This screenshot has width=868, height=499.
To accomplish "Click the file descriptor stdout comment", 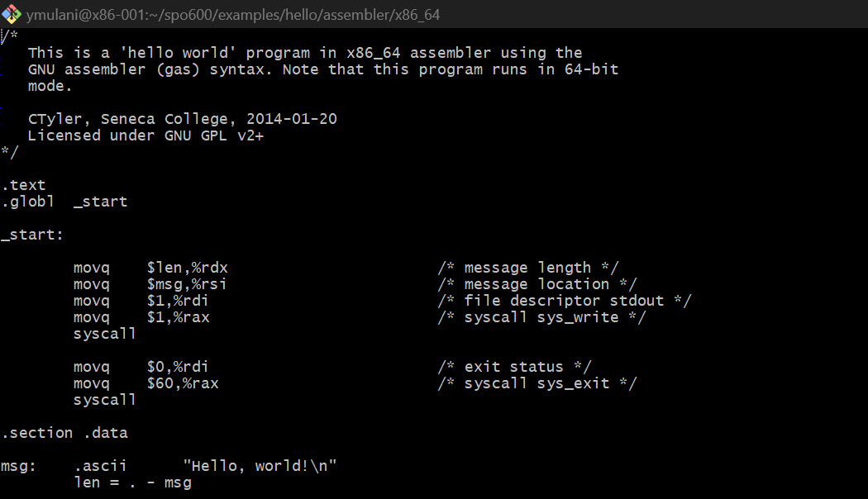I will pos(565,301).
